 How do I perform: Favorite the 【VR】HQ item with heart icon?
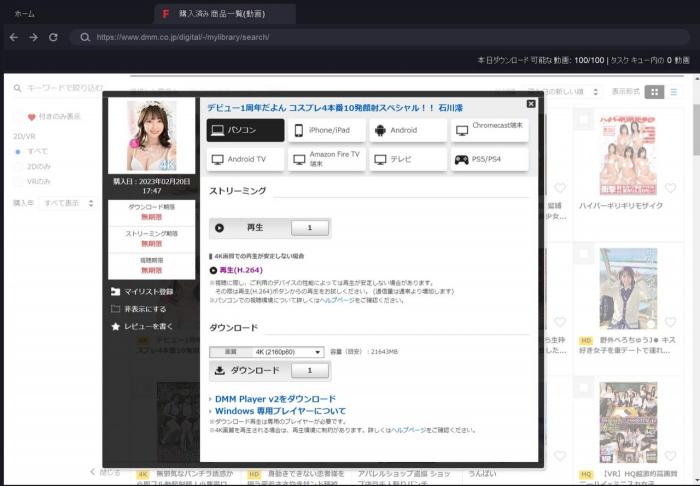[670, 456]
